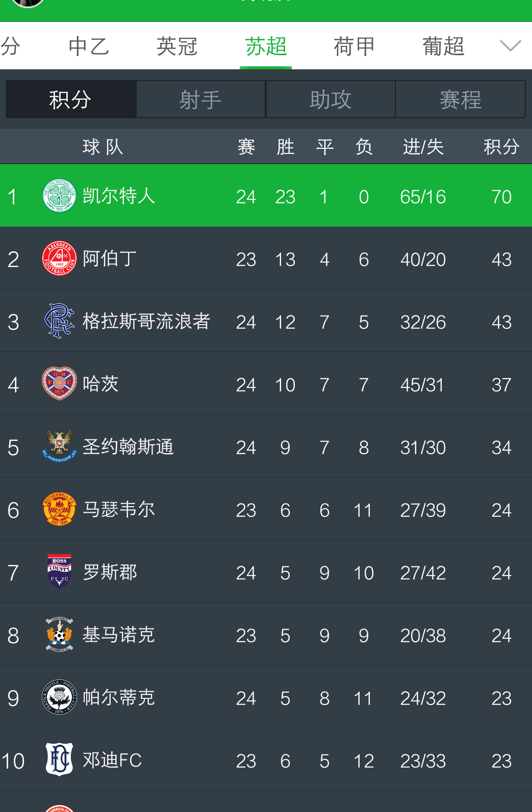
Task: Tap the Aberdeen club badge
Action: point(59,258)
